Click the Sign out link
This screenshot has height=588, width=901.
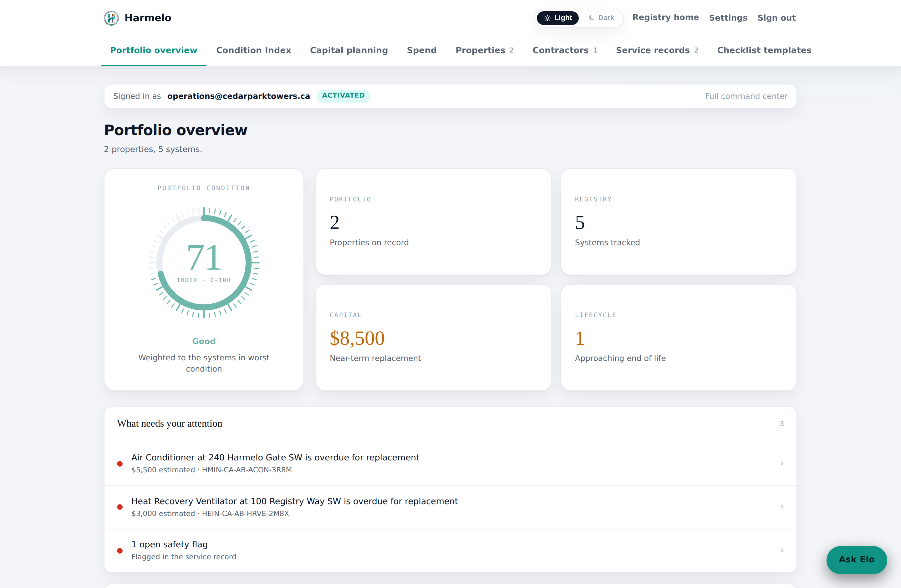[776, 18]
